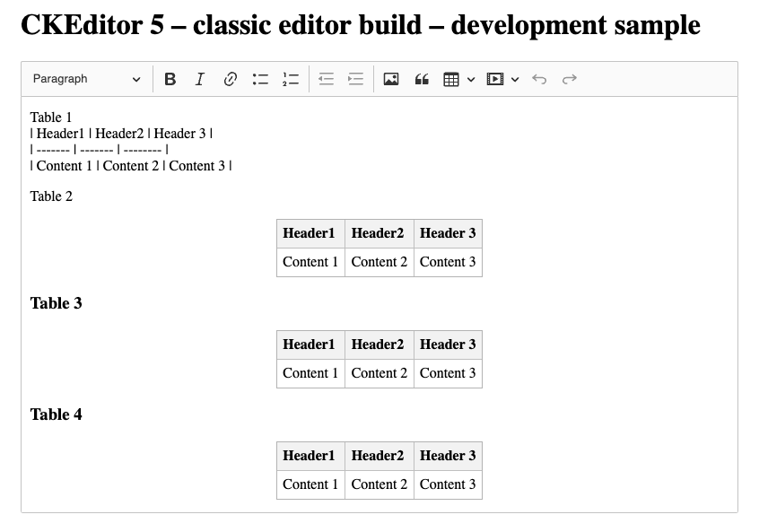Select the Header 3 cell under Table 4
This screenshot has height=532, width=759.
tap(448, 456)
